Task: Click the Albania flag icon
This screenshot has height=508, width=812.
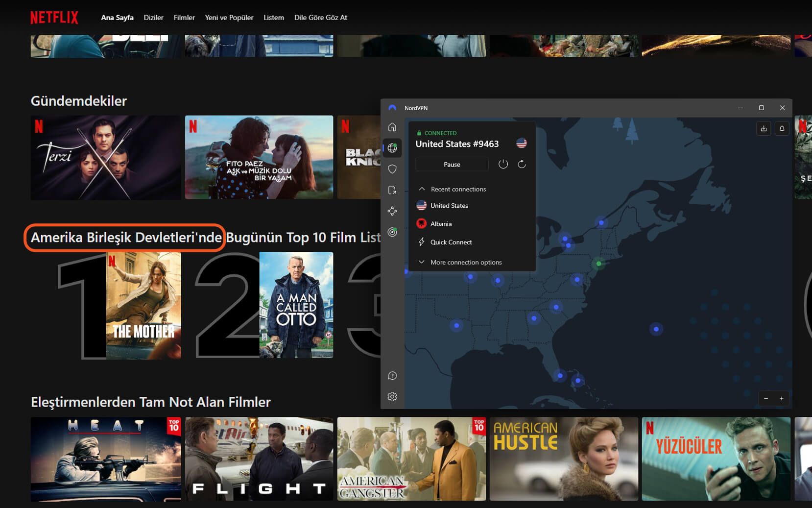Action: coord(421,224)
